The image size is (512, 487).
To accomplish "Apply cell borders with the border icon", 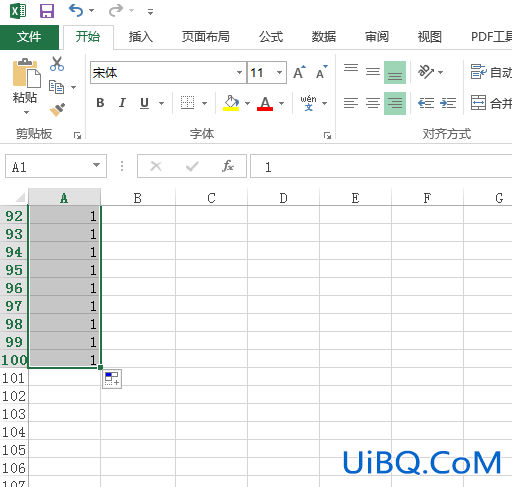I will 187,103.
